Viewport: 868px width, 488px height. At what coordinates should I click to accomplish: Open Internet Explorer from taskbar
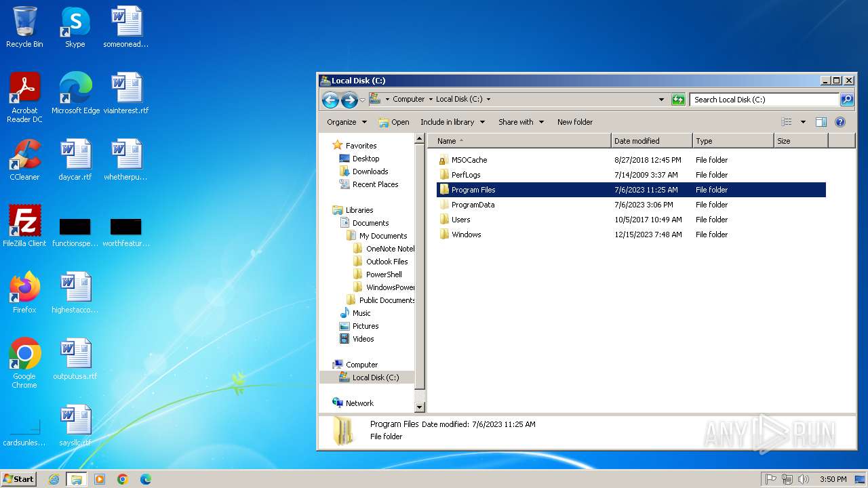click(54, 479)
